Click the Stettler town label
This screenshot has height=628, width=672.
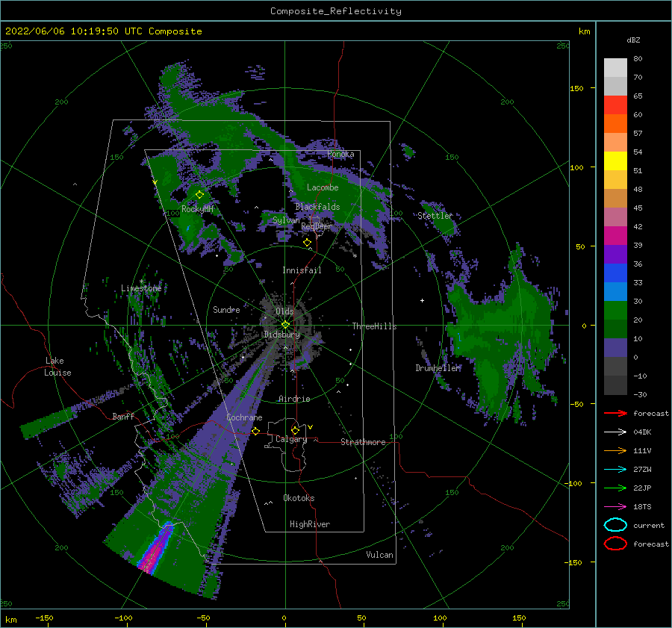[x=435, y=216]
